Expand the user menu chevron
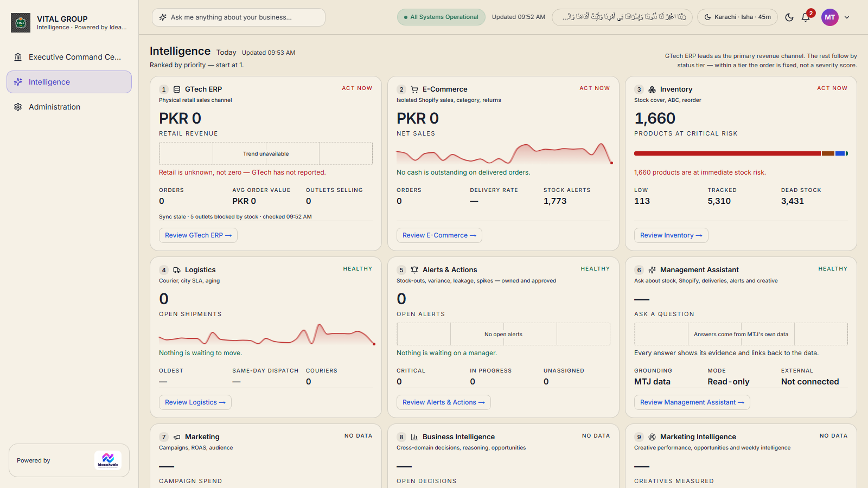Viewport: 868px width, 488px height. 847,17
